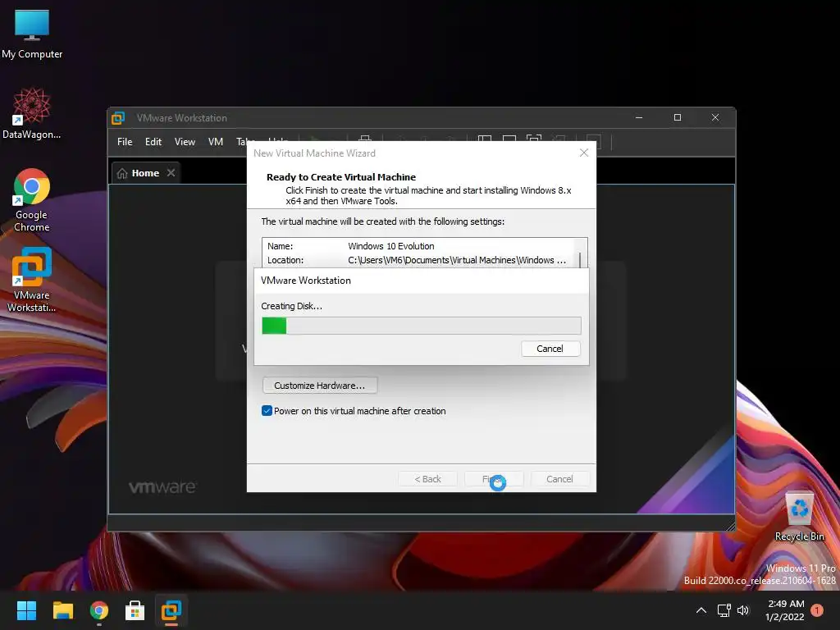Launch Google Chrome from the desktop
The width and height of the screenshot is (840, 630).
(32, 200)
